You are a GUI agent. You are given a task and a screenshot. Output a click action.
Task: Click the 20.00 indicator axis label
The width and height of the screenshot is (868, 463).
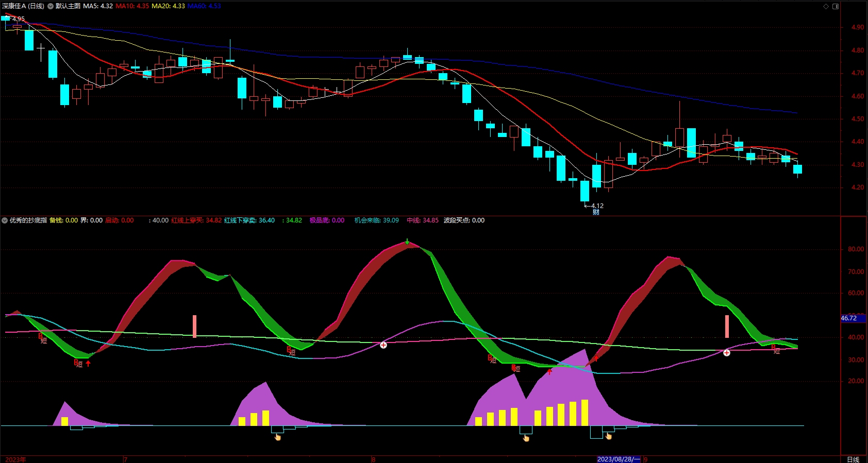click(856, 381)
